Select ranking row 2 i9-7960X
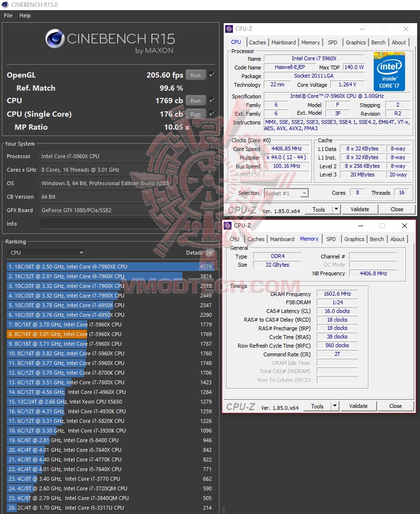The width and height of the screenshot is (420, 514). [x=110, y=276]
